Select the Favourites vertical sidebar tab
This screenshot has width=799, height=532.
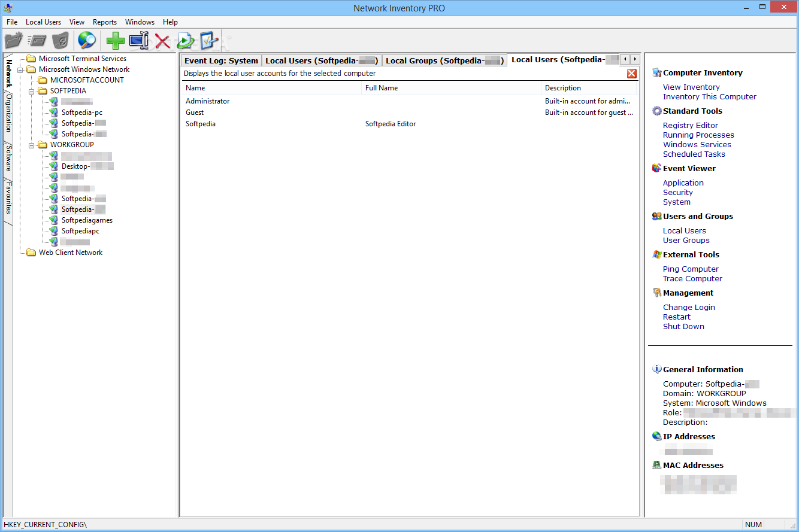point(8,198)
